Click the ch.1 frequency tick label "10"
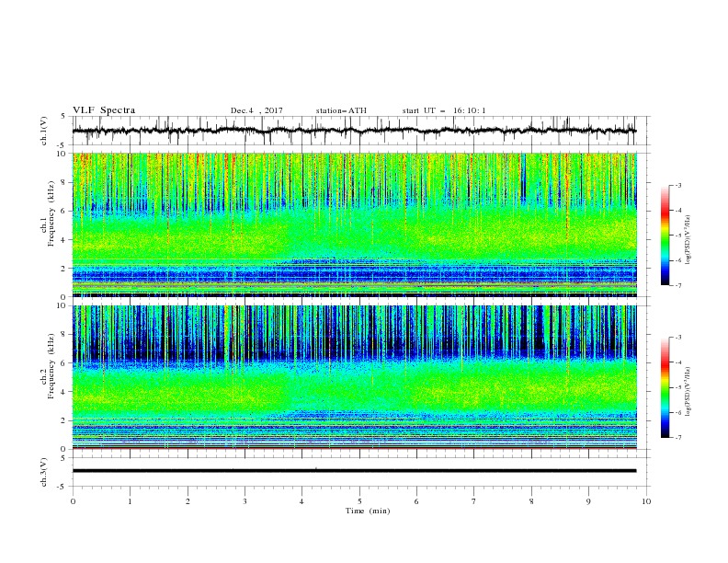Viewport: 728px width, 563px height. [63, 154]
